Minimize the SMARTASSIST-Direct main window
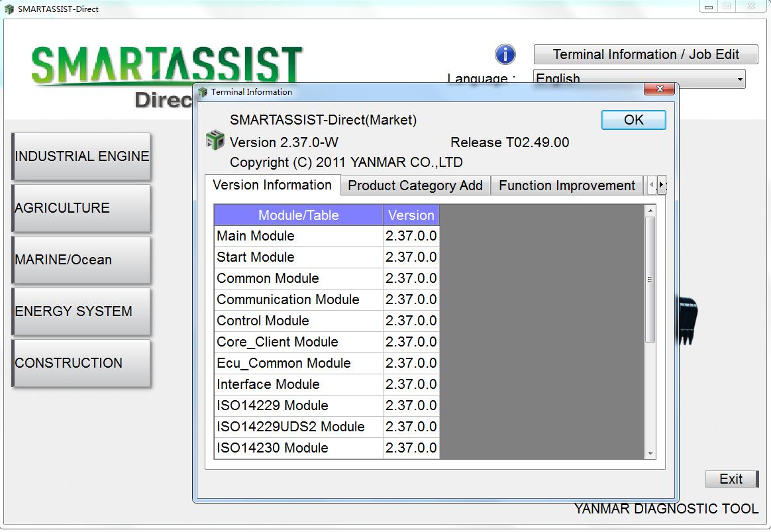Image resolution: width=771 pixels, height=532 pixels. point(709,7)
